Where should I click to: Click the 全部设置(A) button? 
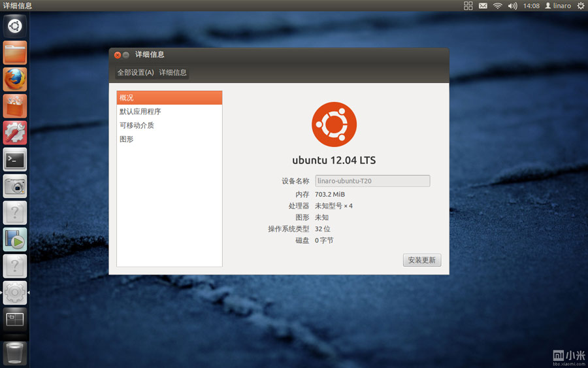pyautogui.click(x=135, y=73)
